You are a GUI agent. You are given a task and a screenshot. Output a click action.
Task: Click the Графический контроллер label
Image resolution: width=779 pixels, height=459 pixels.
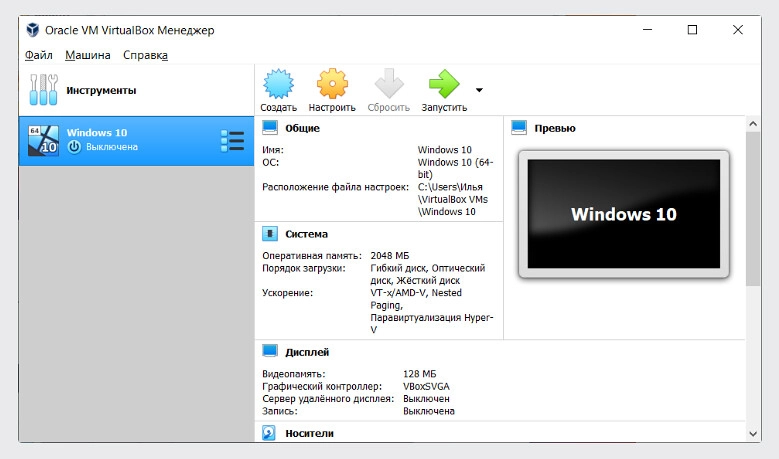(x=321, y=386)
